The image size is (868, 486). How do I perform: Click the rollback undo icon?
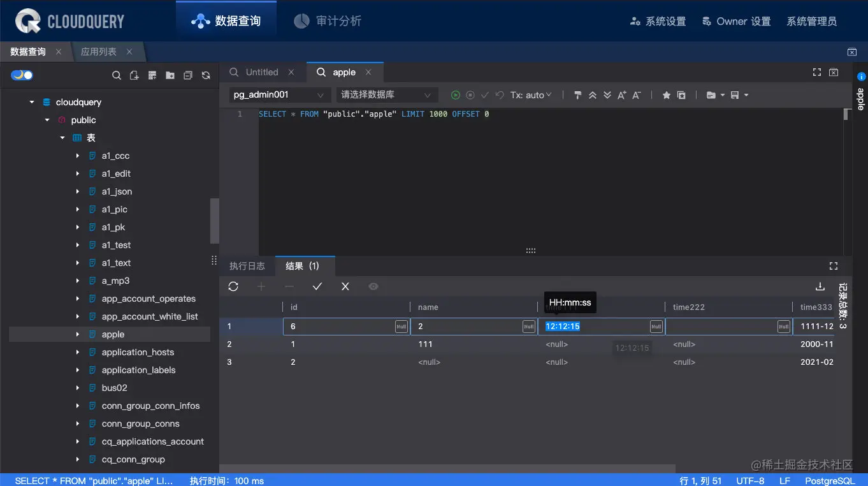[x=500, y=95]
